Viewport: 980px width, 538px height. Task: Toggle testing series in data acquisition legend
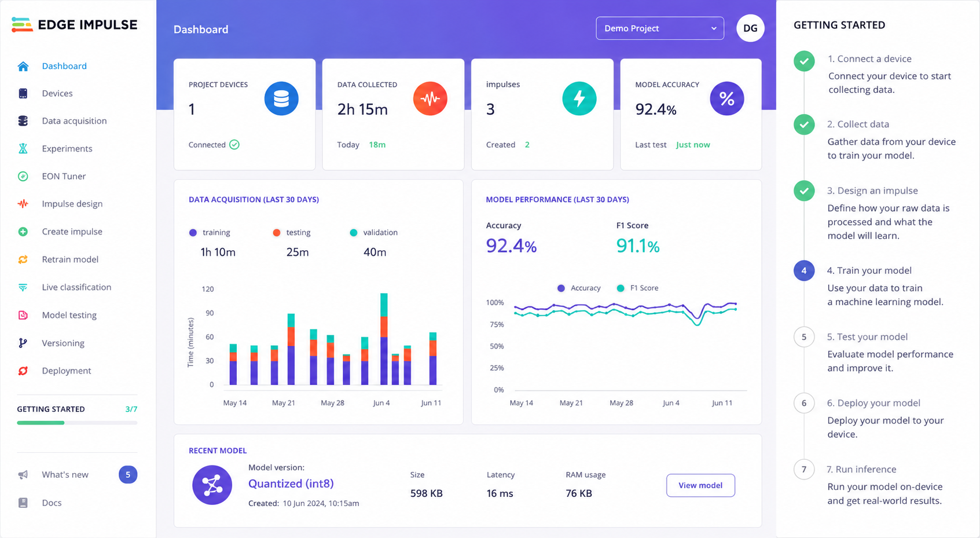292,233
